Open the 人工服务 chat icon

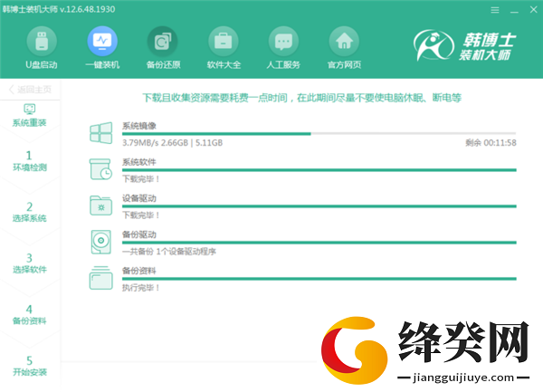pos(283,42)
